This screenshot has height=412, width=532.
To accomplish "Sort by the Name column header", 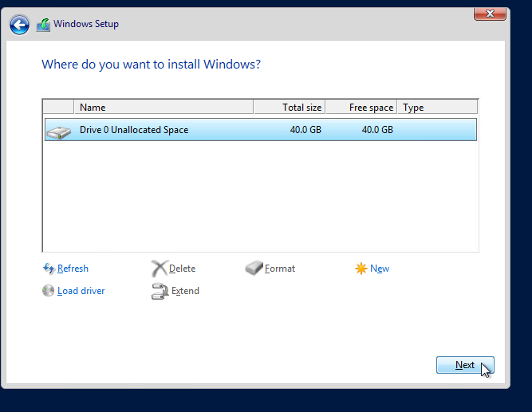I will click(x=164, y=107).
